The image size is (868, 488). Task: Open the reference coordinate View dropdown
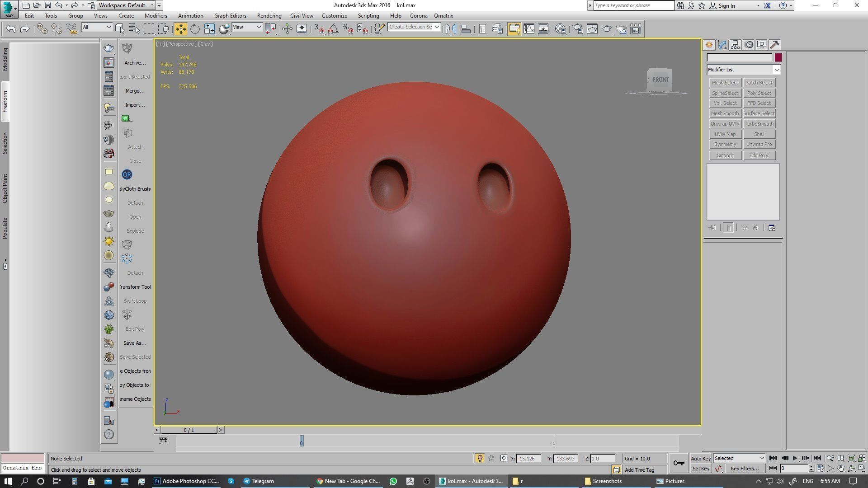[x=247, y=28]
